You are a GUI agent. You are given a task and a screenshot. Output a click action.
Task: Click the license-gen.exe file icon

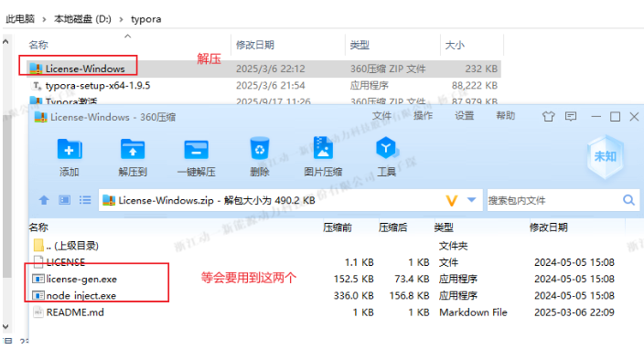pos(38,279)
